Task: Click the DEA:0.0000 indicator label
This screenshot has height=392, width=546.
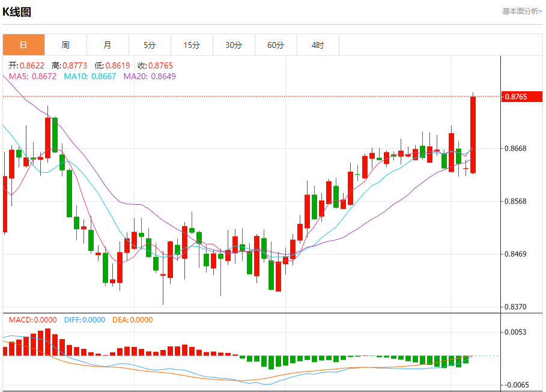Action: (x=132, y=319)
